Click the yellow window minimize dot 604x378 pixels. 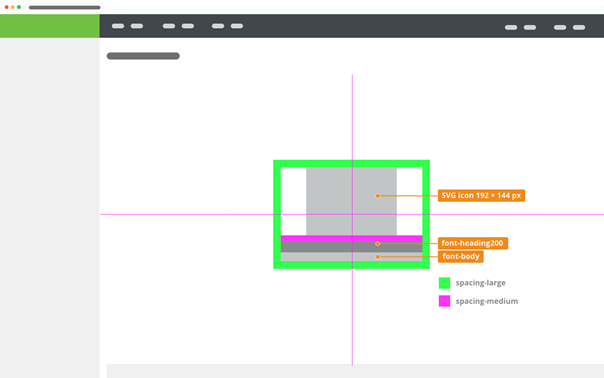[x=13, y=7]
